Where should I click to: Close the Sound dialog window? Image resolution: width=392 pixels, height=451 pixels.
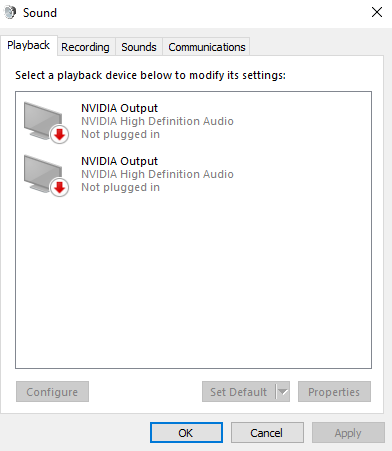coord(377,12)
